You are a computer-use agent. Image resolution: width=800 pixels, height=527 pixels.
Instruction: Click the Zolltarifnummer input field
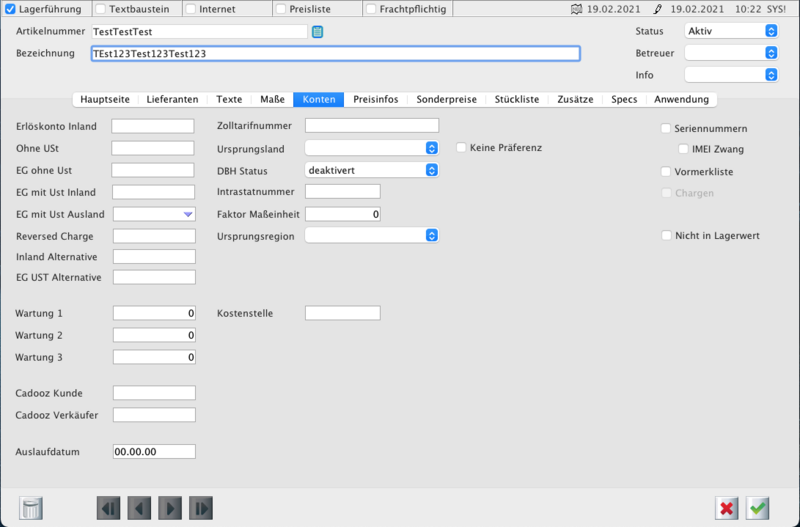click(371, 125)
